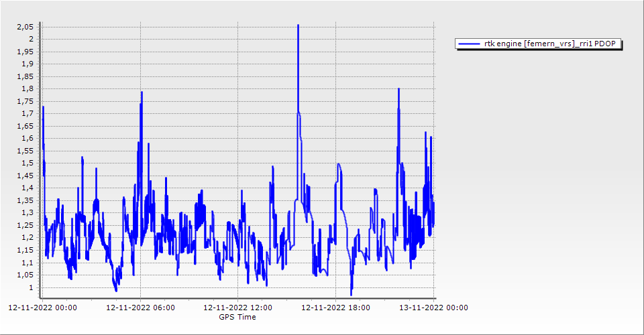The height and width of the screenshot is (335, 644).
Task: Click the 13-11-2022 00:00 x-axis label
Action: coord(434,308)
